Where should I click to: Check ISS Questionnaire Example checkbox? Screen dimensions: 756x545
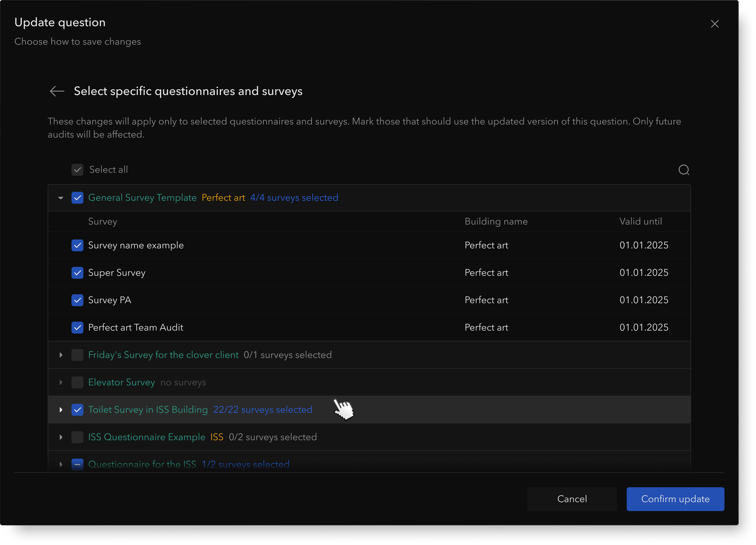click(x=77, y=437)
